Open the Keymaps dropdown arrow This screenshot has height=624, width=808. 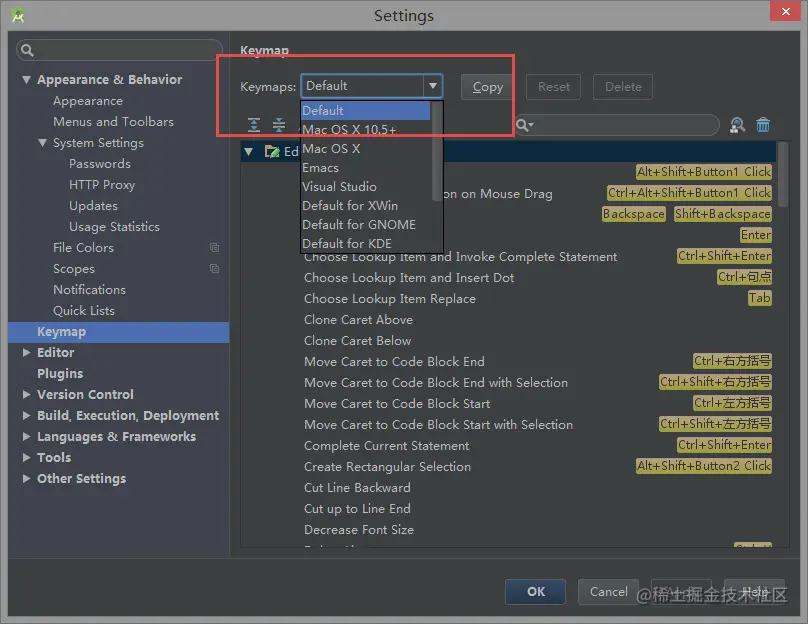pos(433,86)
